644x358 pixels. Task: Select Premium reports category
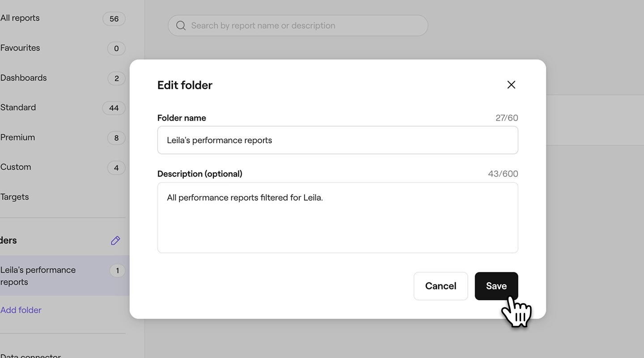18,137
